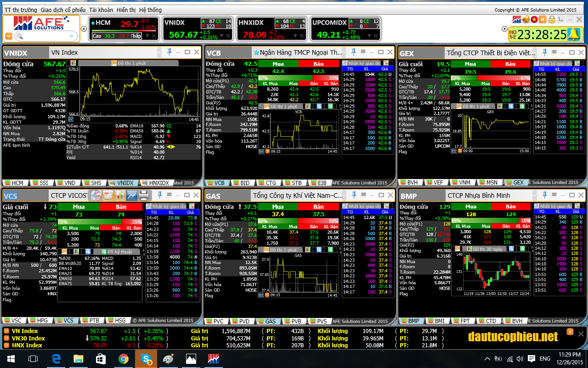The width and height of the screenshot is (588, 368).
Task: Toggle the pin on the GAS panel
Action: (354, 195)
